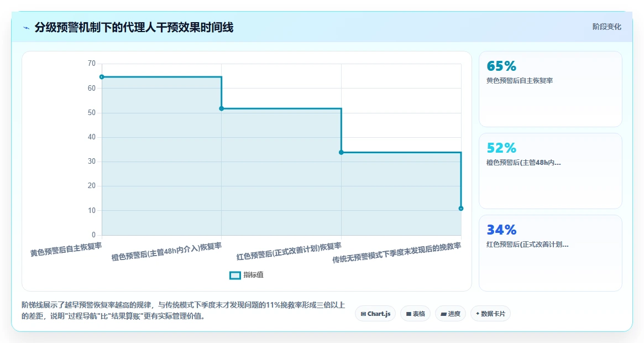Click the 指标值 legend color box
Image resolution: width=644 pixels, height=343 pixels.
coord(235,276)
